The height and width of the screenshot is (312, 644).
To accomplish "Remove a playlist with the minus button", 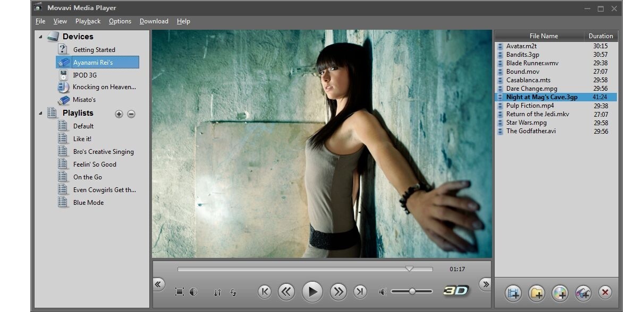I will pyautogui.click(x=131, y=114).
